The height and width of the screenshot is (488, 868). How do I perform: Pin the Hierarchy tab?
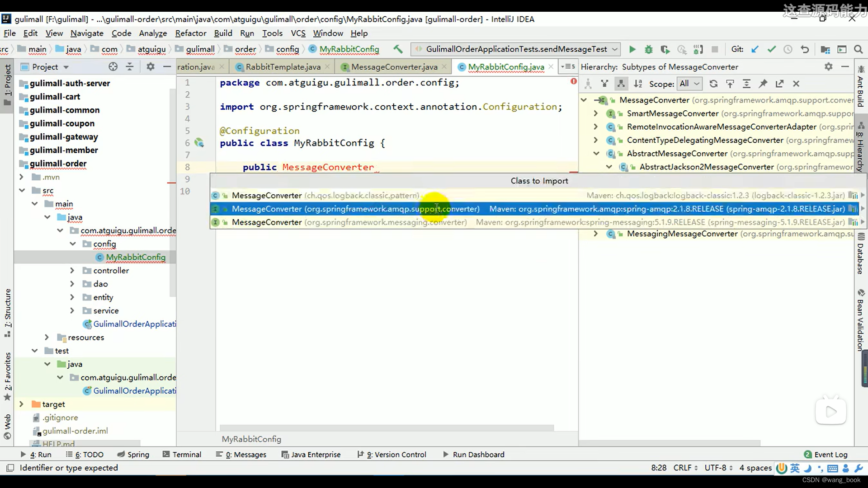pyautogui.click(x=763, y=84)
